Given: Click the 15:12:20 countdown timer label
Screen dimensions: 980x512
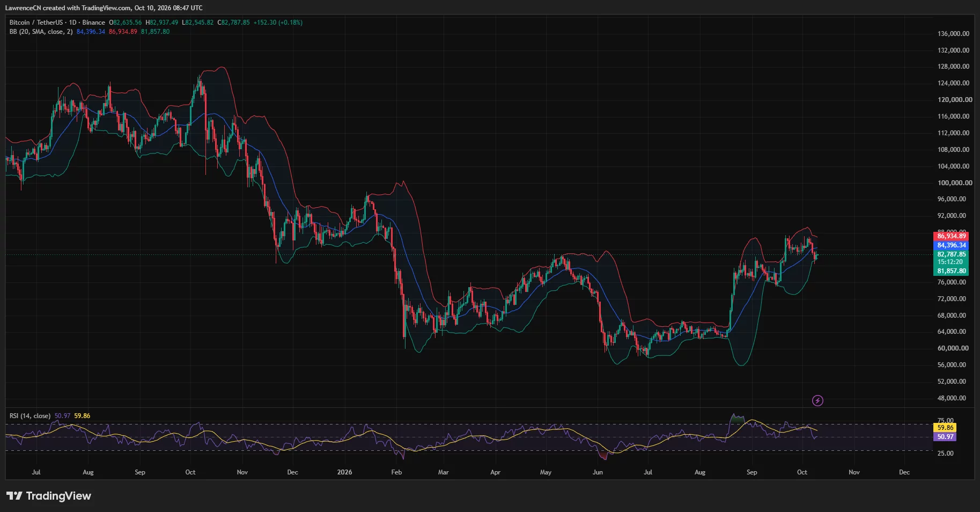Looking at the screenshot, I should [x=950, y=262].
